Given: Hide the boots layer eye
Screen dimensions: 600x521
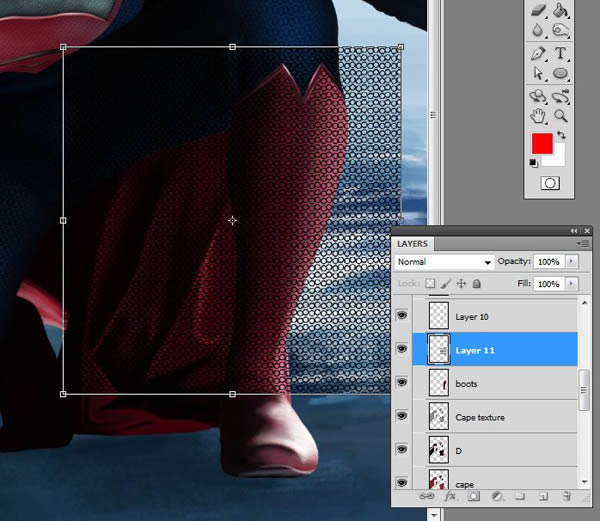Looking at the screenshot, I should (x=401, y=382).
